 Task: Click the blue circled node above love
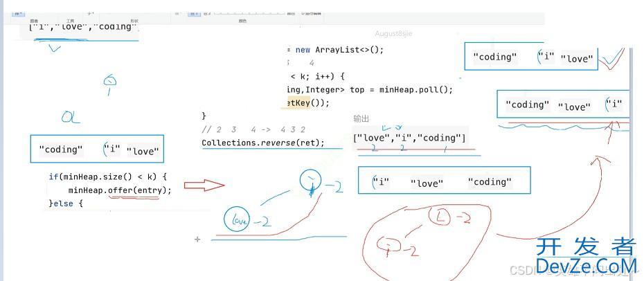311,181
